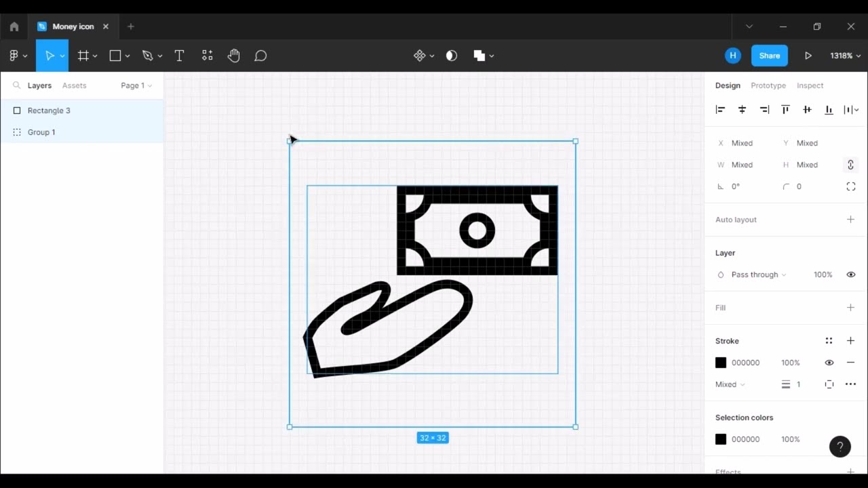Open tidy up distribute dropdown

(x=851, y=110)
